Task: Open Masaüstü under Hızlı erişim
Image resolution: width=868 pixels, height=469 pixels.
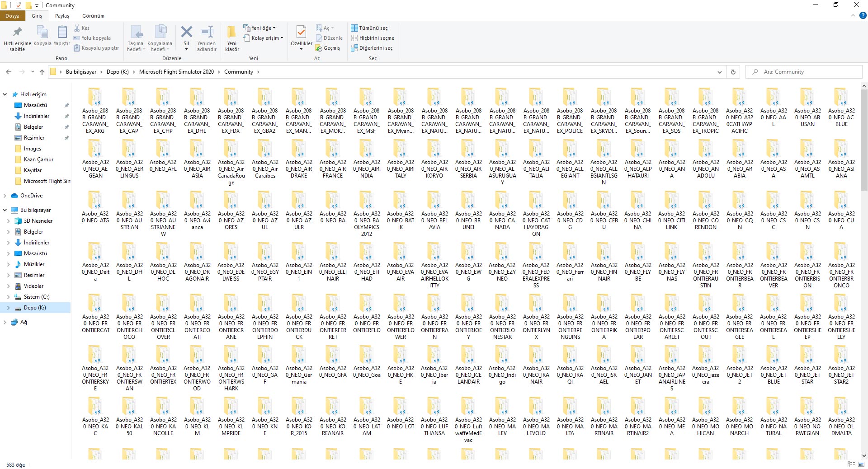Action: tap(35, 105)
